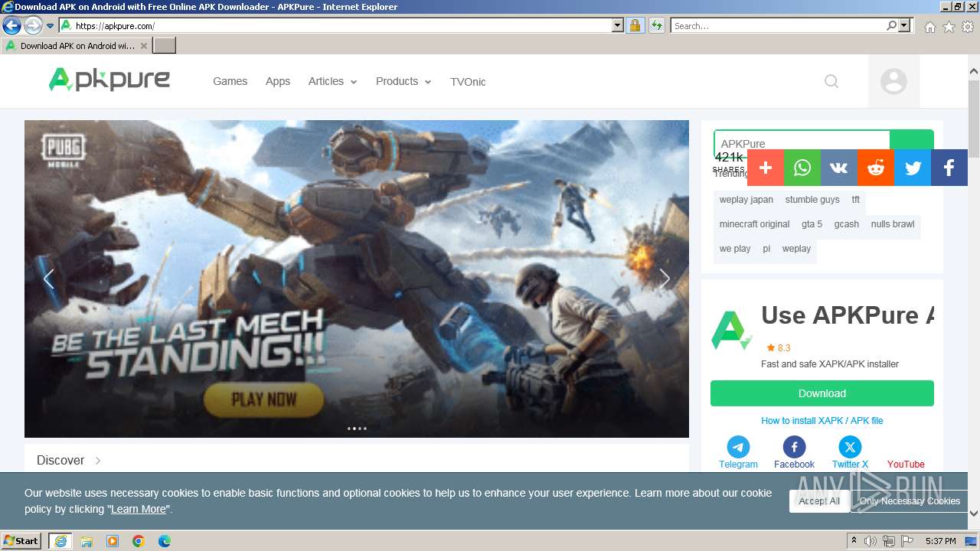Launch Microsoft Edge from the taskbar

[x=165, y=541]
